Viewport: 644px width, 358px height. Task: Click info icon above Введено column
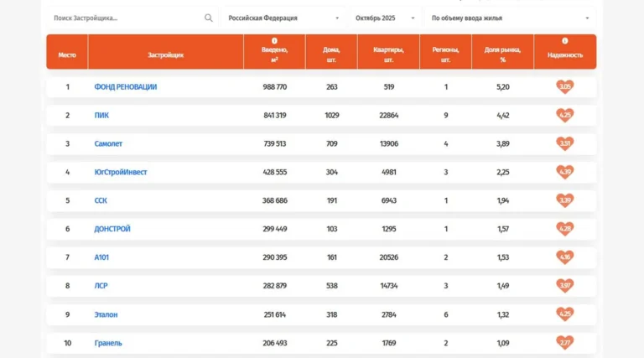(x=274, y=40)
